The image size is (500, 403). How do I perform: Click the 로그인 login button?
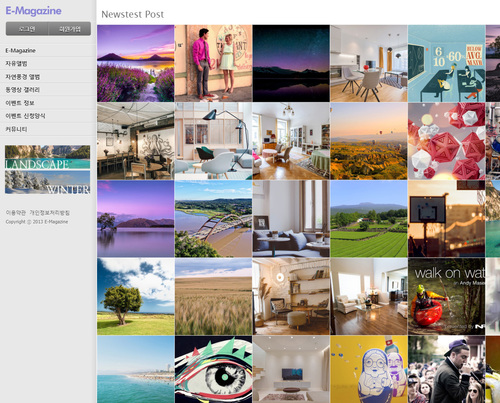pos(27,29)
